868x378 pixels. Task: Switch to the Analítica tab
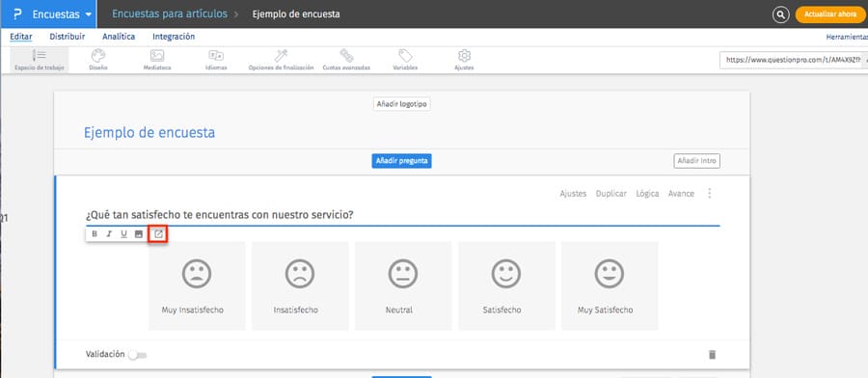(119, 37)
